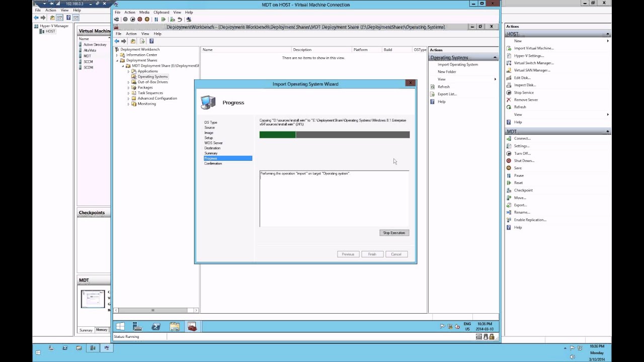Select the Operating Systems tree node
The image size is (644, 362).
coord(152,76)
